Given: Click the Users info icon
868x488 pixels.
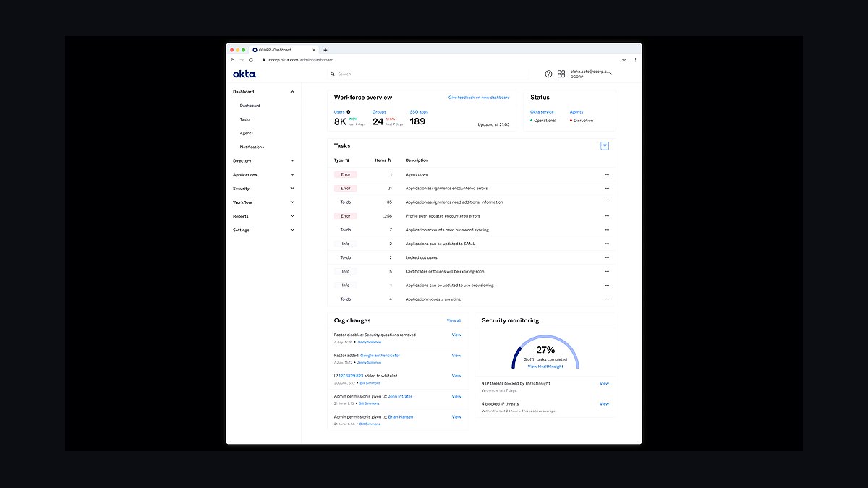Looking at the screenshot, I should pyautogui.click(x=349, y=112).
